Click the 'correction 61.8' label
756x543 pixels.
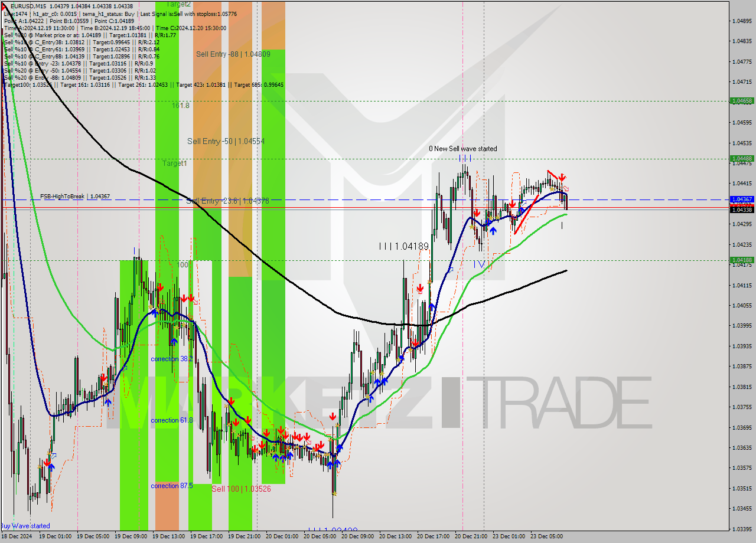pos(171,420)
